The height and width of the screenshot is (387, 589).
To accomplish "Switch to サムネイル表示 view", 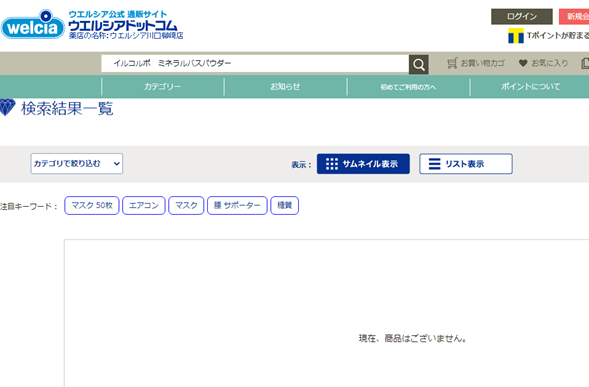I will pos(363,164).
